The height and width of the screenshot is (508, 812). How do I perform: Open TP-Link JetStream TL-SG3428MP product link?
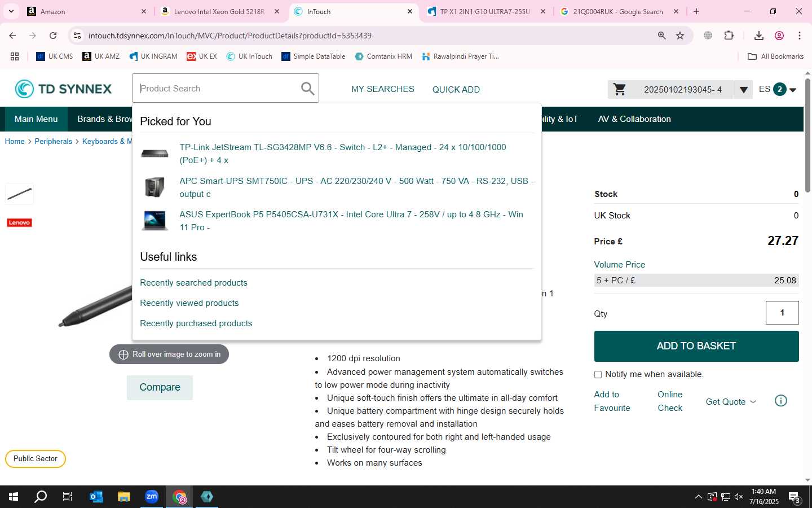pyautogui.click(x=343, y=154)
